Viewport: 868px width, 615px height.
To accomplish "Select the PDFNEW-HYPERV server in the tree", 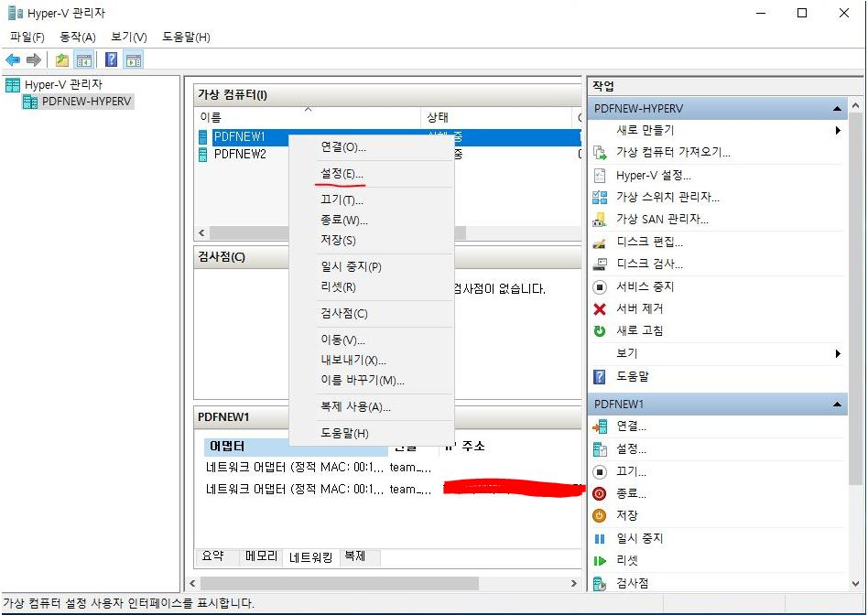I will pyautogui.click(x=86, y=102).
